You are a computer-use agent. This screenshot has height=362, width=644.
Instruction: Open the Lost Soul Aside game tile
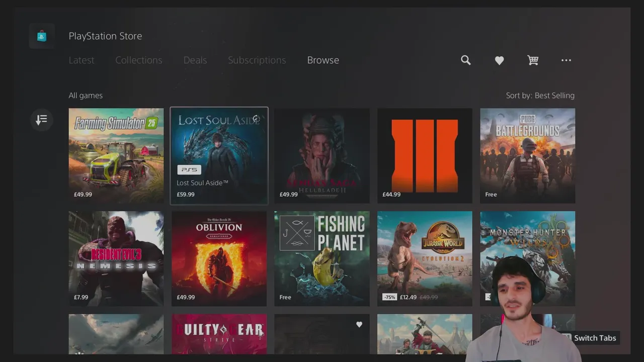[219, 156]
